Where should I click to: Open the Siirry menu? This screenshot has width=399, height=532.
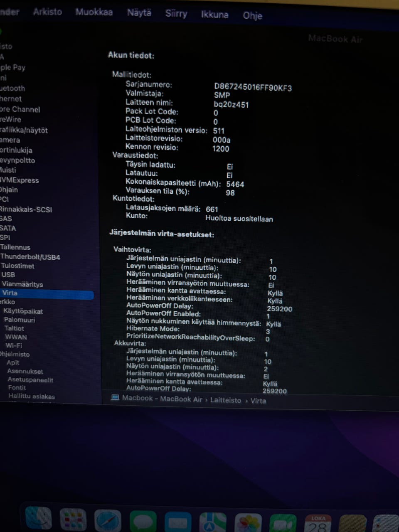pos(176,14)
